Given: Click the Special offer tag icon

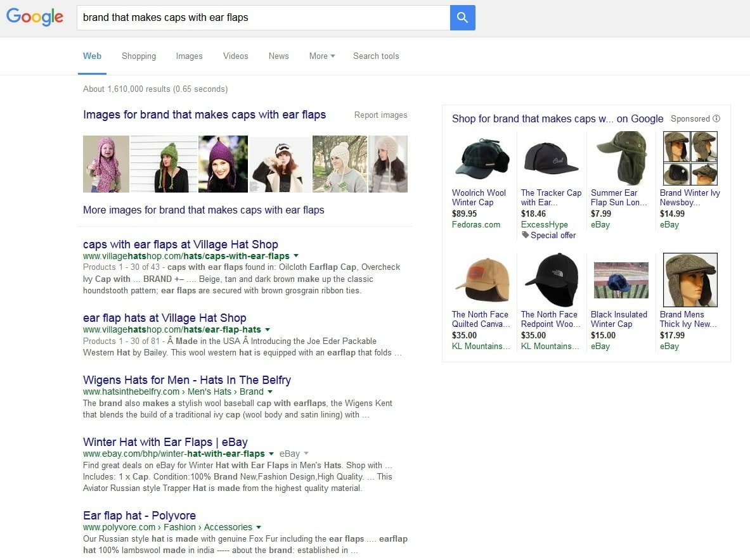Looking at the screenshot, I should tap(525, 235).
